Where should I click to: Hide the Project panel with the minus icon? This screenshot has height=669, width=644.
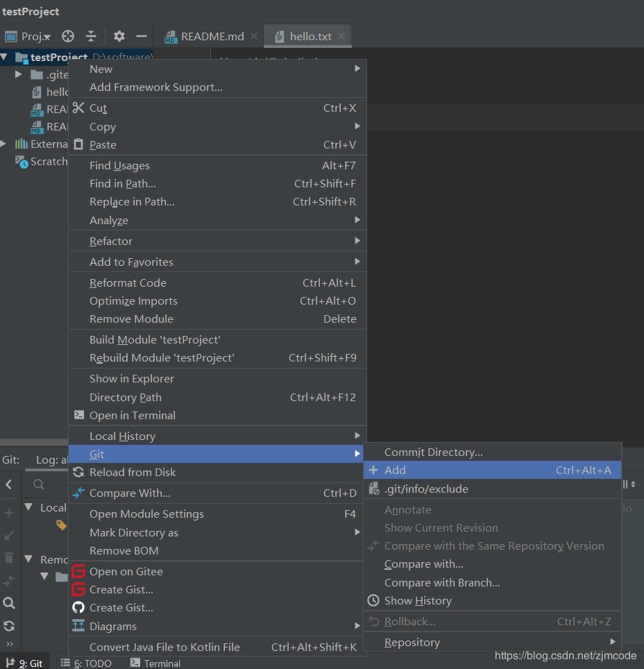click(x=142, y=36)
